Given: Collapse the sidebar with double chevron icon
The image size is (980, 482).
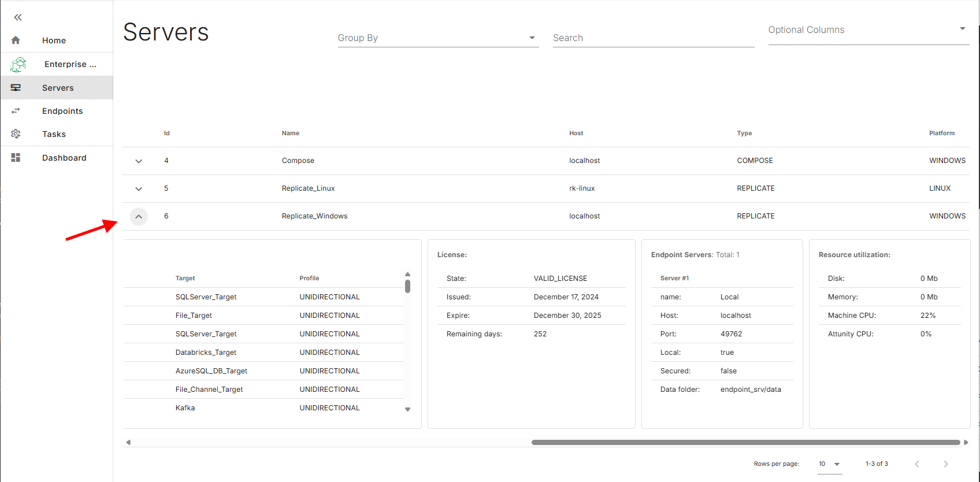Looking at the screenshot, I should (x=18, y=17).
